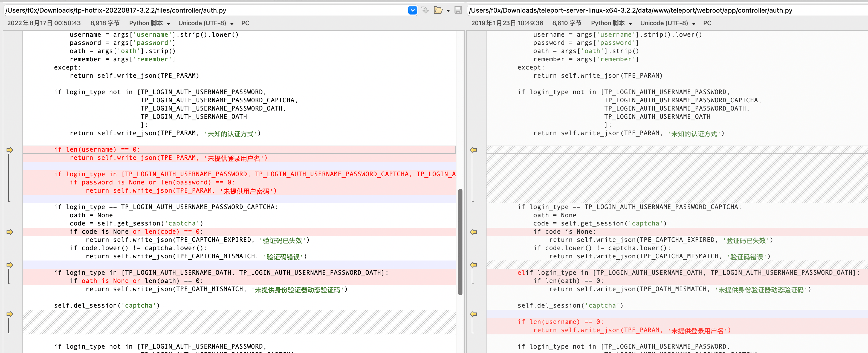Click right pane 'PC' line ending label
Image resolution: width=868 pixels, height=353 pixels.
tap(707, 23)
